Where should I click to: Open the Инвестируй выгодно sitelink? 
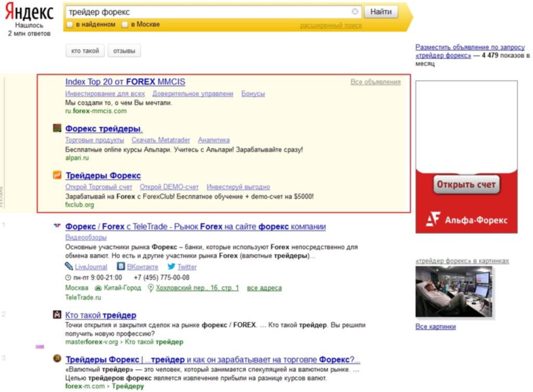pos(238,187)
